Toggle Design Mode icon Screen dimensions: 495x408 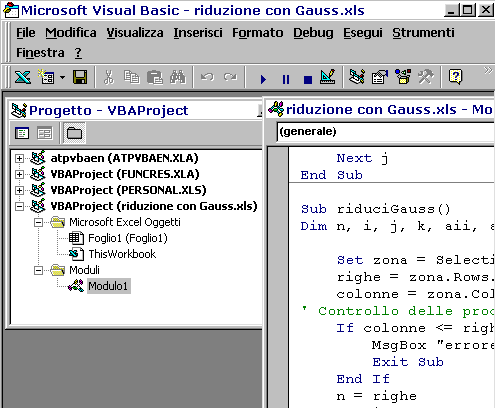click(x=327, y=77)
